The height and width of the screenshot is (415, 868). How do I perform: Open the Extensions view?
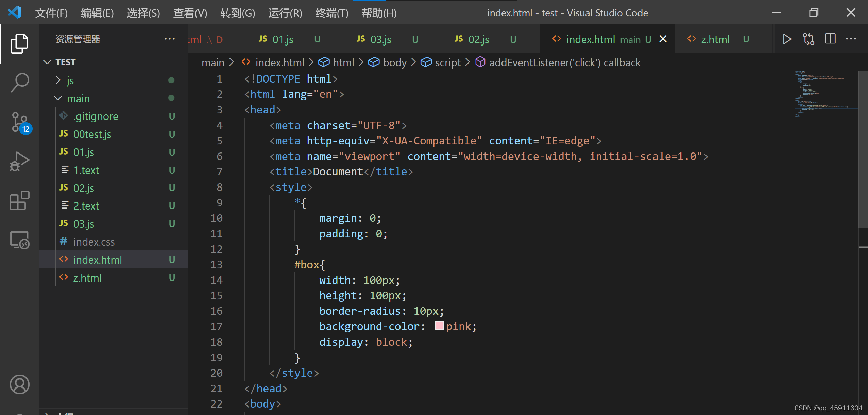19,200
